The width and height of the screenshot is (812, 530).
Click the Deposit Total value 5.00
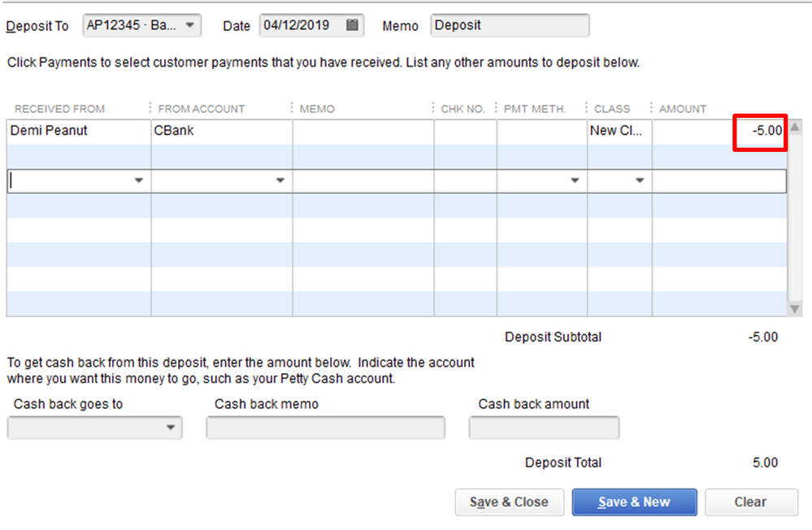pyautogui.click(x=766, y=463)
